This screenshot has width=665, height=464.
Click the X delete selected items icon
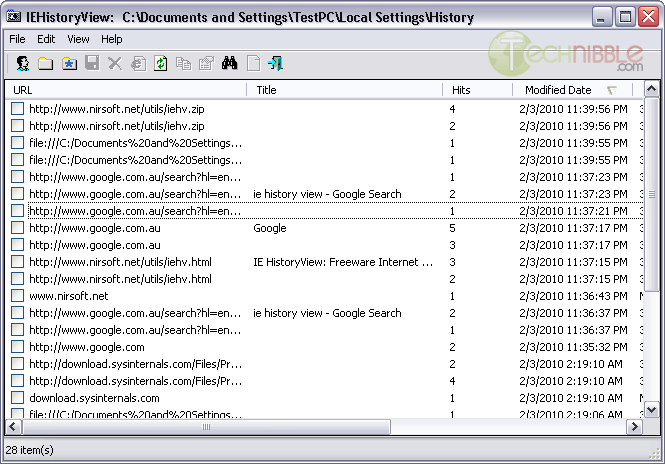click(x=115, y=64)
